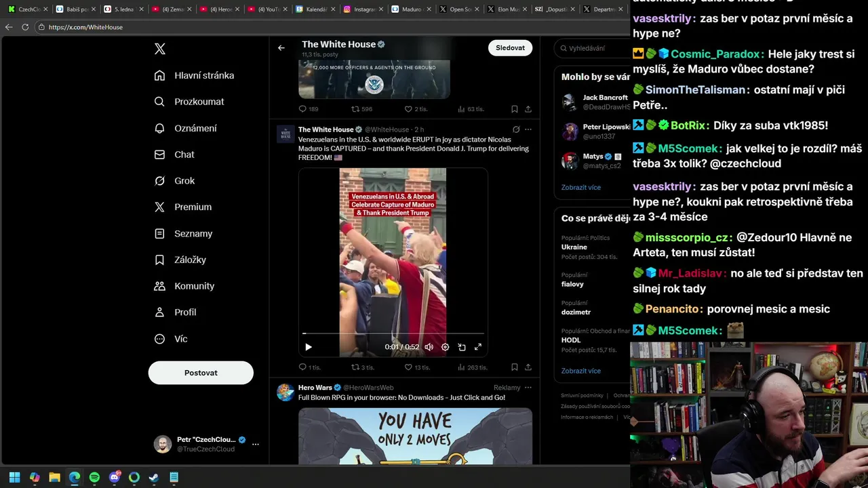Open Discord from the taskbar

[115, 477]
